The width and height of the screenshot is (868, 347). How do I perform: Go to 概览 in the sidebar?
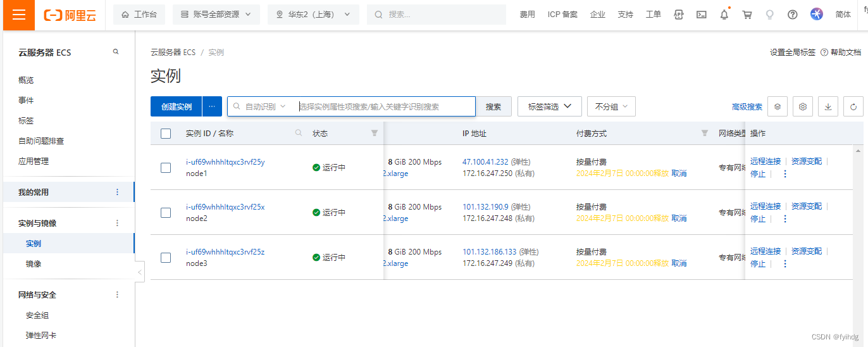point(26,80)
